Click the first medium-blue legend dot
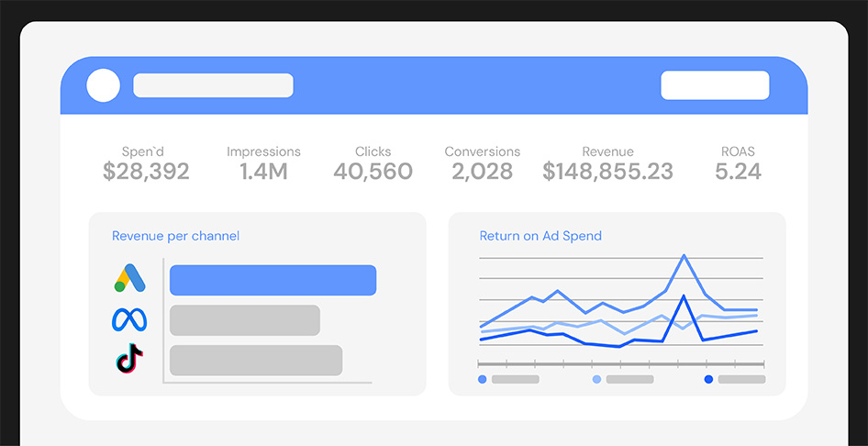Image resolution: width=868 pixels, height=446 pixels. (x=483, y=379)
